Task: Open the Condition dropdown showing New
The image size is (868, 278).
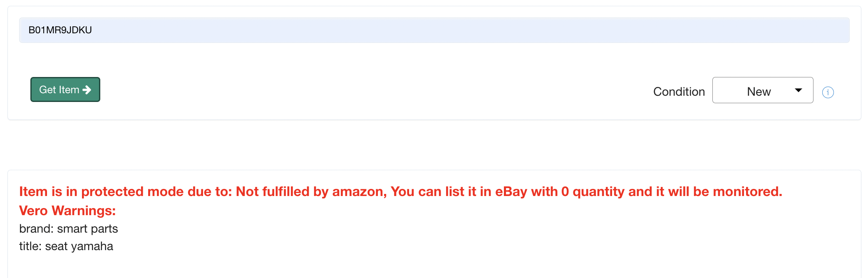Action: [x=762, y=90]
